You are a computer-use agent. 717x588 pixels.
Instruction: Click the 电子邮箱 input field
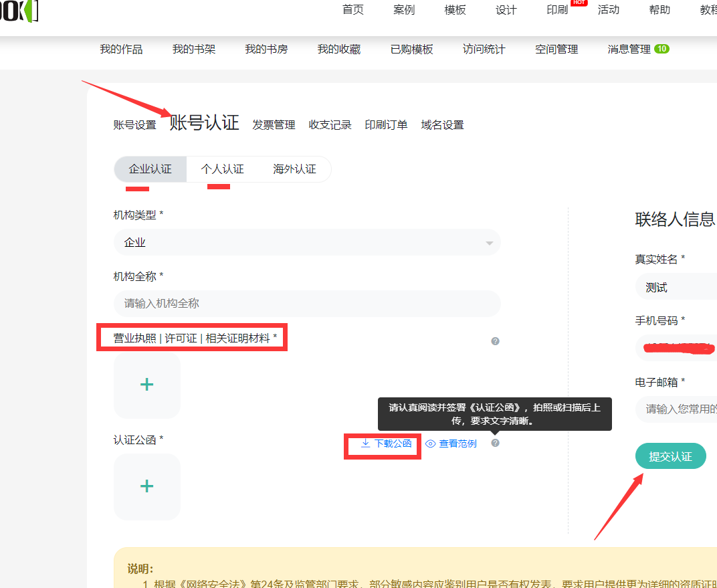(676, 409)
